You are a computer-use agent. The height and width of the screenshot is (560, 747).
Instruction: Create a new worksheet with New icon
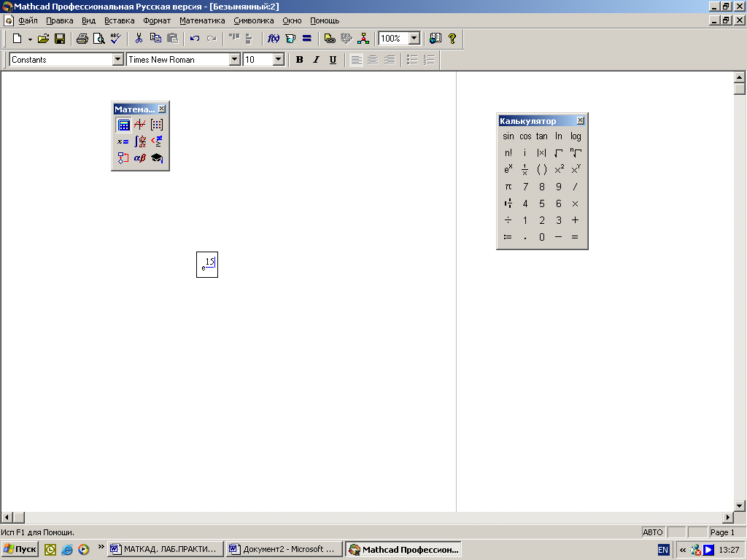pyautogui.click(x=18, y=39)
